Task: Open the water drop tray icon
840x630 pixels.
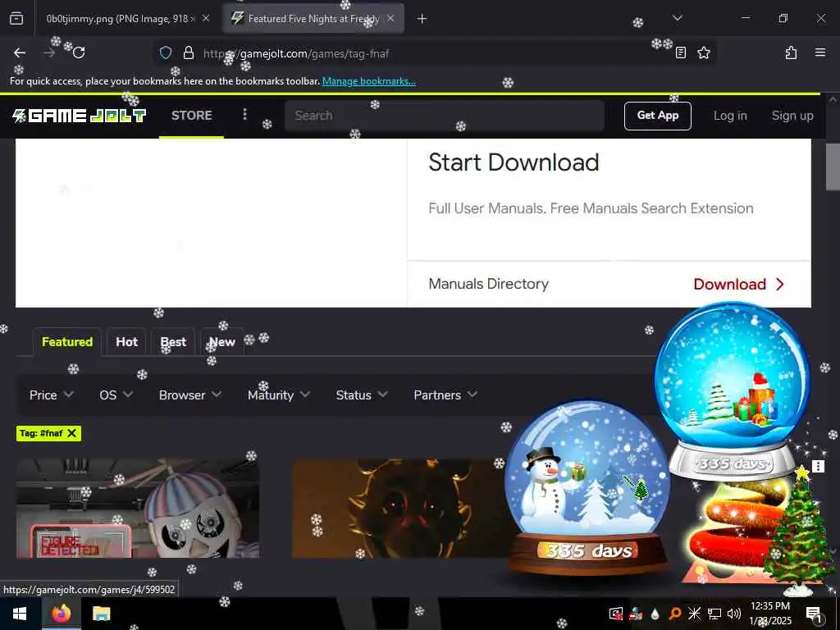Action: point(655,614)
